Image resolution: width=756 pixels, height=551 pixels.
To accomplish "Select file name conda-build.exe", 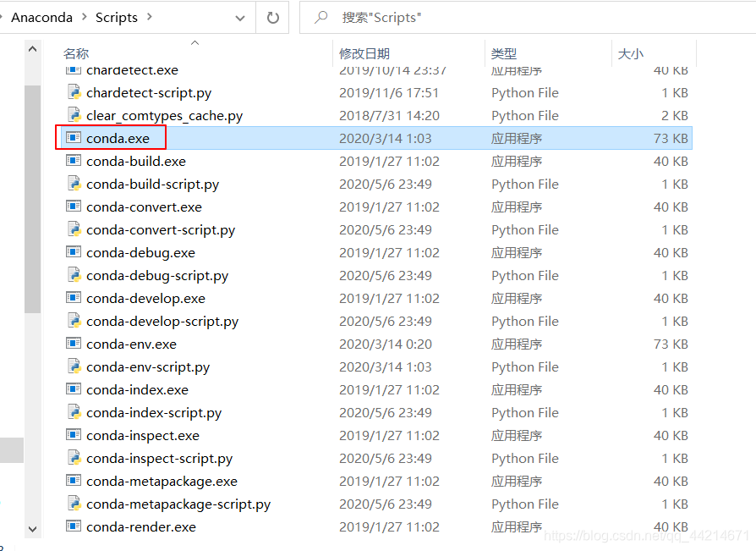I will 136,161.
